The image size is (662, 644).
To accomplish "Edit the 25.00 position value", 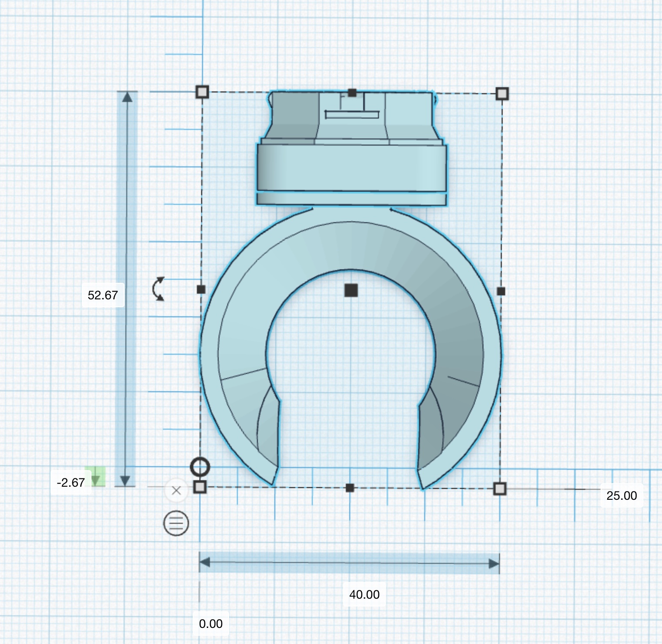I will click(x=621, y=495).
